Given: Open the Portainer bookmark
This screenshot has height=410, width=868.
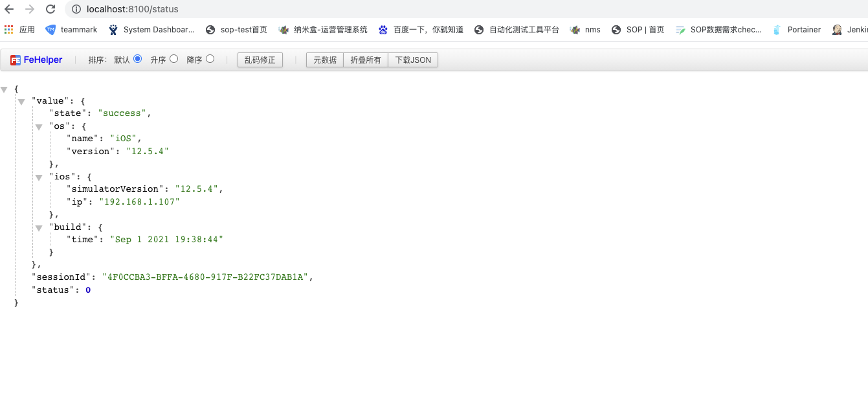Looking at the screenshot, I should (x=796, y=30).
